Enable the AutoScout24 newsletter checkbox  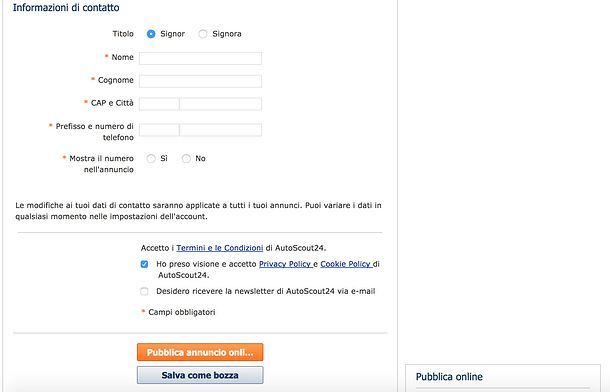click(x=144, y=291)
